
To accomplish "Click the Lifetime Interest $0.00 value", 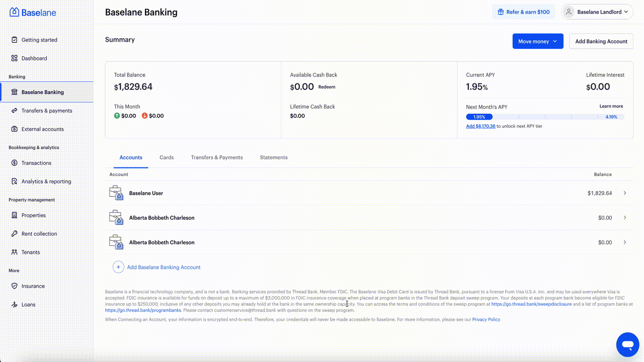I will point(598,86).
